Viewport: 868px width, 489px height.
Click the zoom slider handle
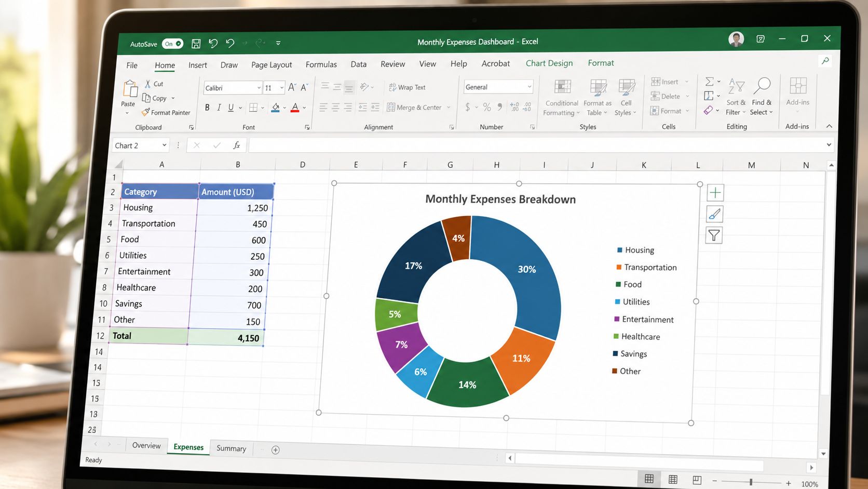tap(751, 482)
